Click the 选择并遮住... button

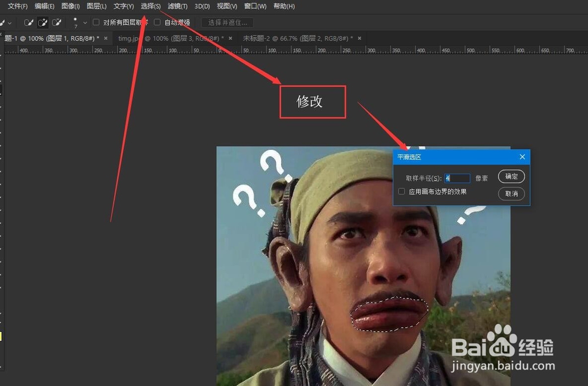[228, 22]
